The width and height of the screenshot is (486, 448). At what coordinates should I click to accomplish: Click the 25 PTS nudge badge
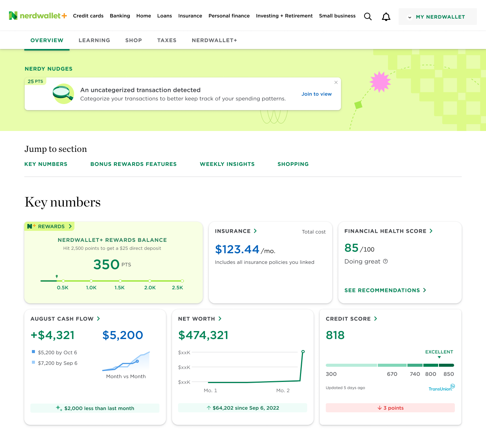click(35, 81)
